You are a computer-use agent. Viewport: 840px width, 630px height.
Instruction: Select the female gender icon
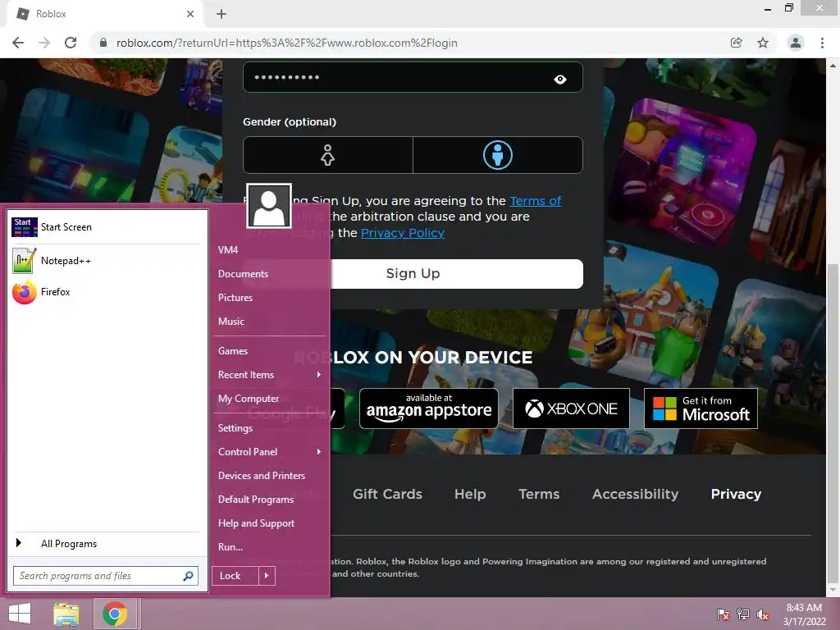point(328,155)
